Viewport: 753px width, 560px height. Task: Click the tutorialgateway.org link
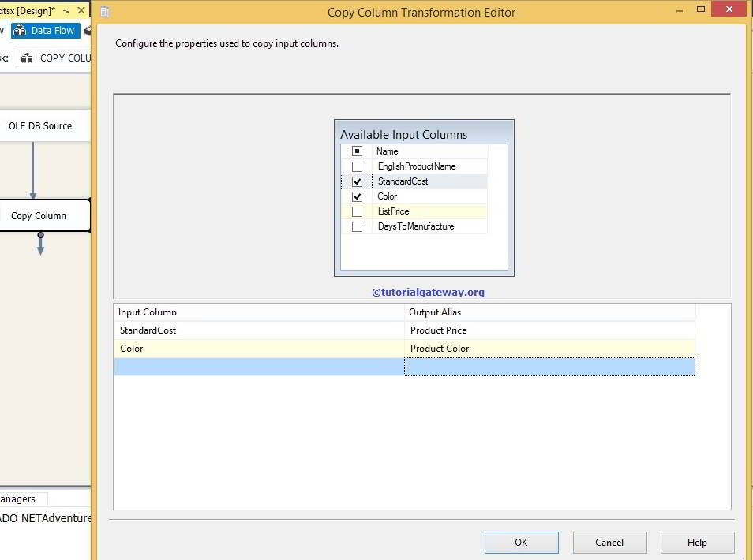[429, 292]
